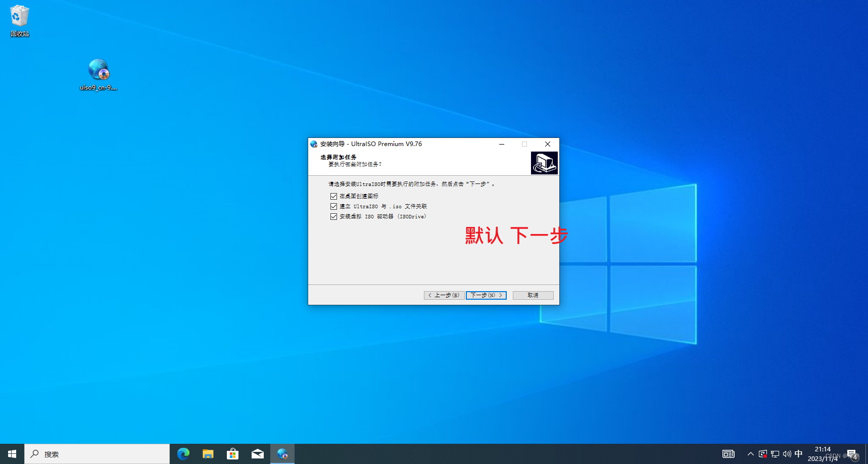Toggle the create desktop icon checkbox
The width and height of the screenshot is (868, 464).
(333, 196)
